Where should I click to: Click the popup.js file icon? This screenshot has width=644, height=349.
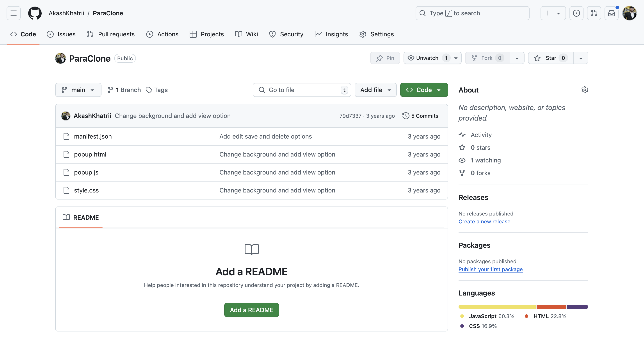66,172
